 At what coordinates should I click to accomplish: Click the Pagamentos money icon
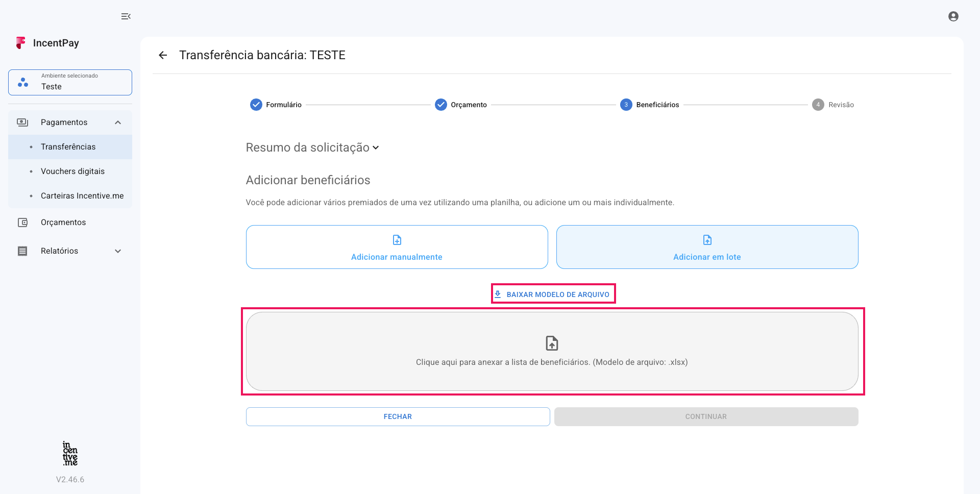coord(22,122)
